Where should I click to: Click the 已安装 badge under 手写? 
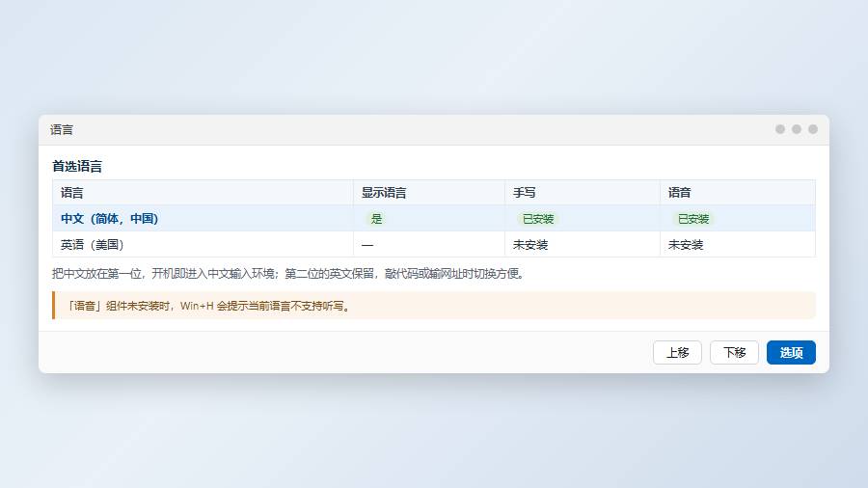pyautogui.click(x=538, y=219)
